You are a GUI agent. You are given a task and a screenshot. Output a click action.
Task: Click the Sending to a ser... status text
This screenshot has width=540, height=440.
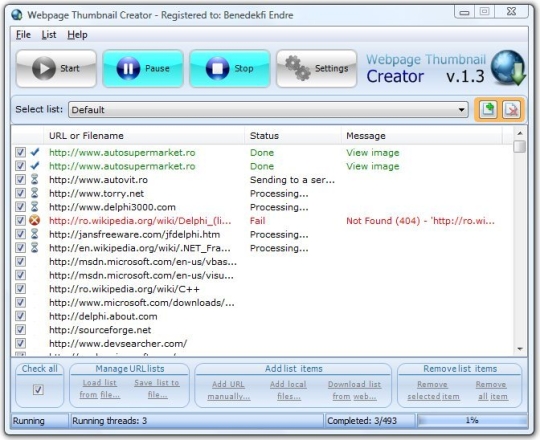[x=292, y=180]
